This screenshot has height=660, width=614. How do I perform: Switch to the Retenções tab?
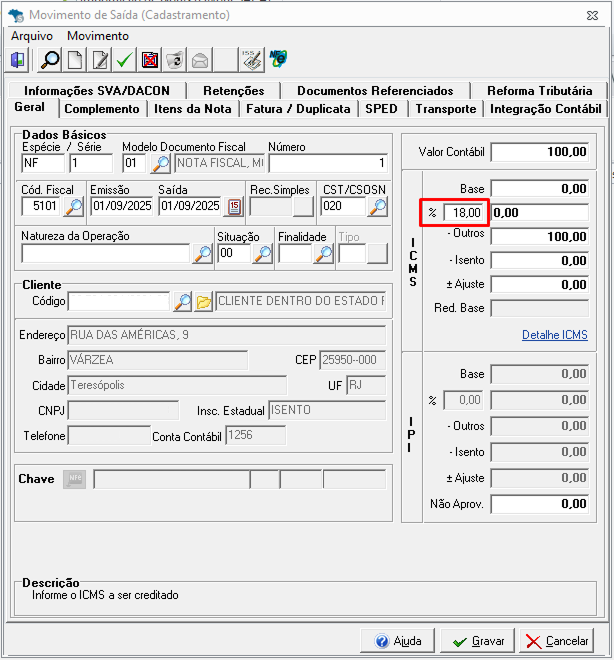point(234,90)
